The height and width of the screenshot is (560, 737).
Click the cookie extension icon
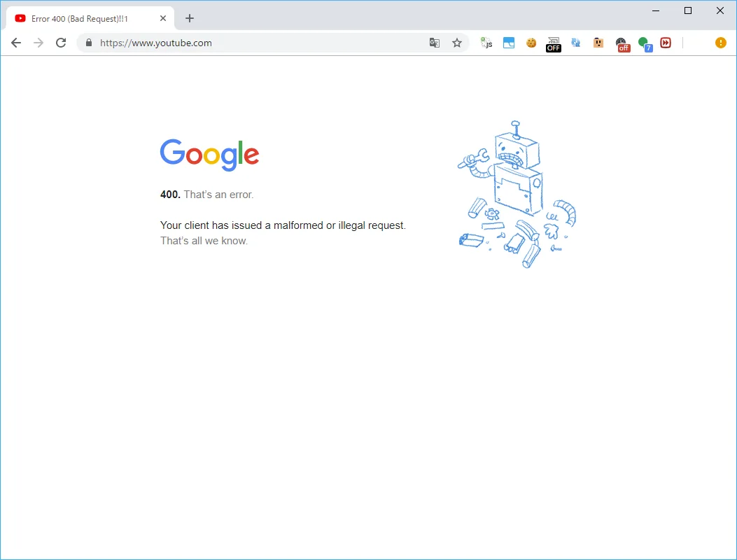tap(531, 43)
